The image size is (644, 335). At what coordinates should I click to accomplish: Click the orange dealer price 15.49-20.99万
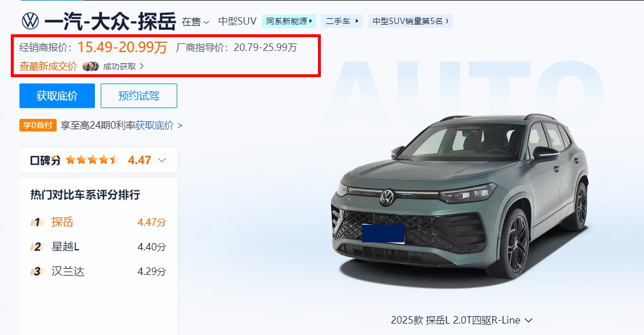pos(122,47)
